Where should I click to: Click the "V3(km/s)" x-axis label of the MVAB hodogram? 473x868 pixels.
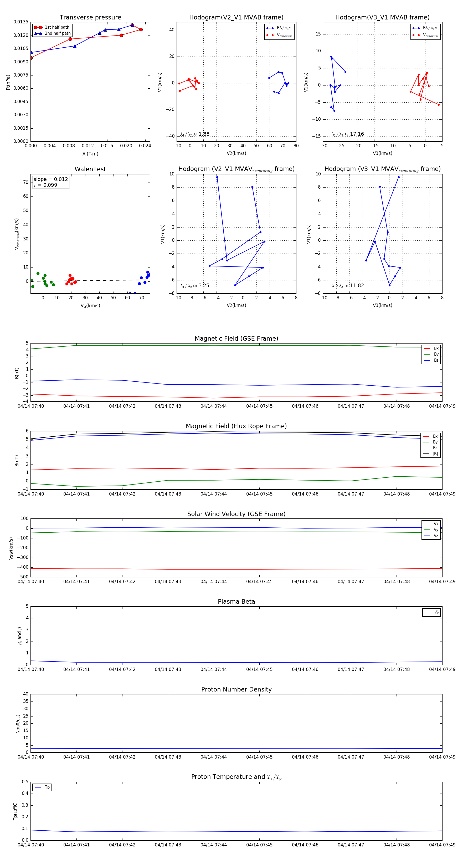(x=382, y=154)
